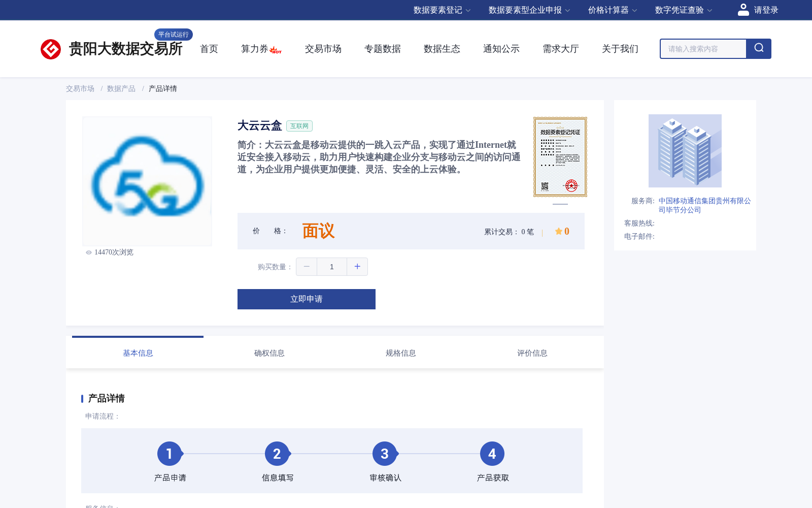Click the 交易市场 breadcrumb link
The width and height of the screenshot is (812, 508).
pyautogui.click(x=80, y=88)
